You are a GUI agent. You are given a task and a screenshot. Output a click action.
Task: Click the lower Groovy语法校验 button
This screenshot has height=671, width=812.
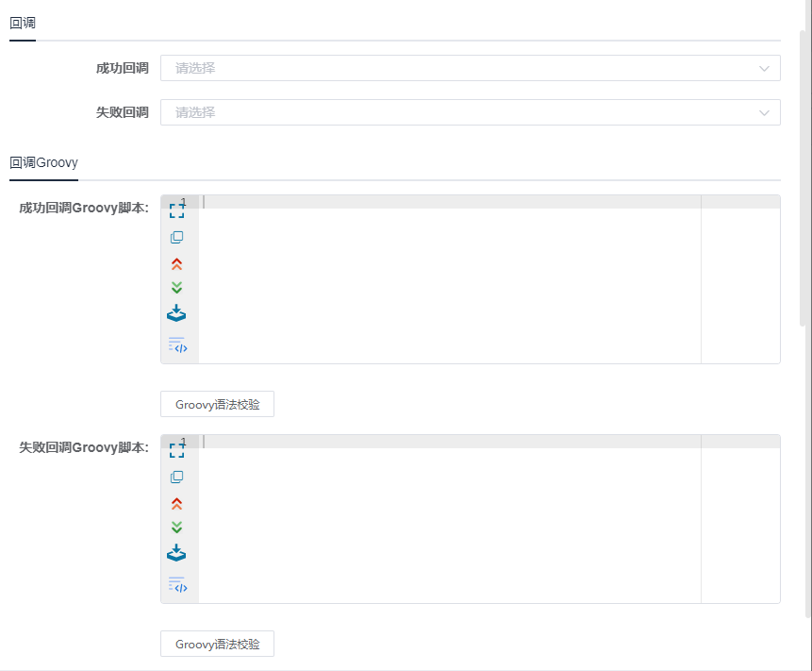tap(217, 644)
